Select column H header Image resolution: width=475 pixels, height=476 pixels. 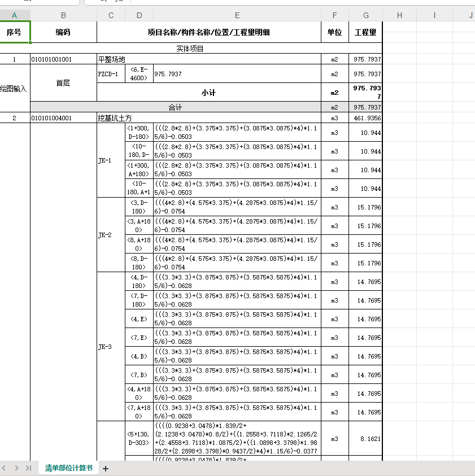point(400,15)
